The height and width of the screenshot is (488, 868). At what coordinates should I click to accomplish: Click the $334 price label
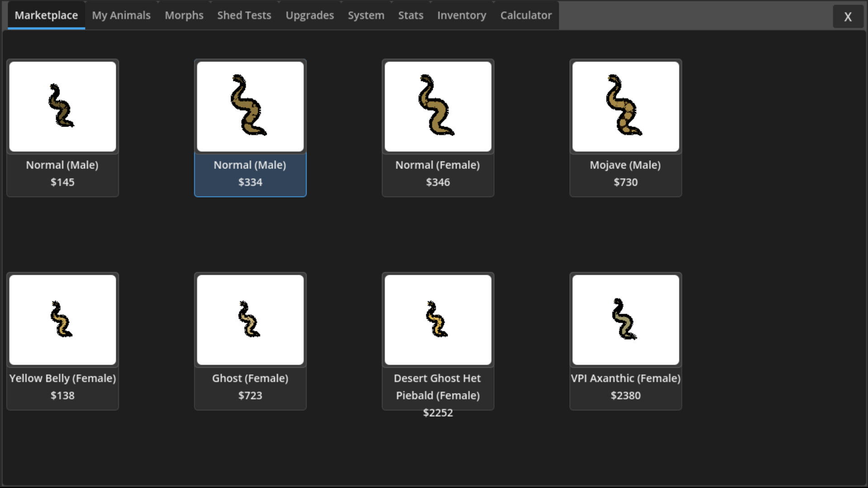pos(250,182)
